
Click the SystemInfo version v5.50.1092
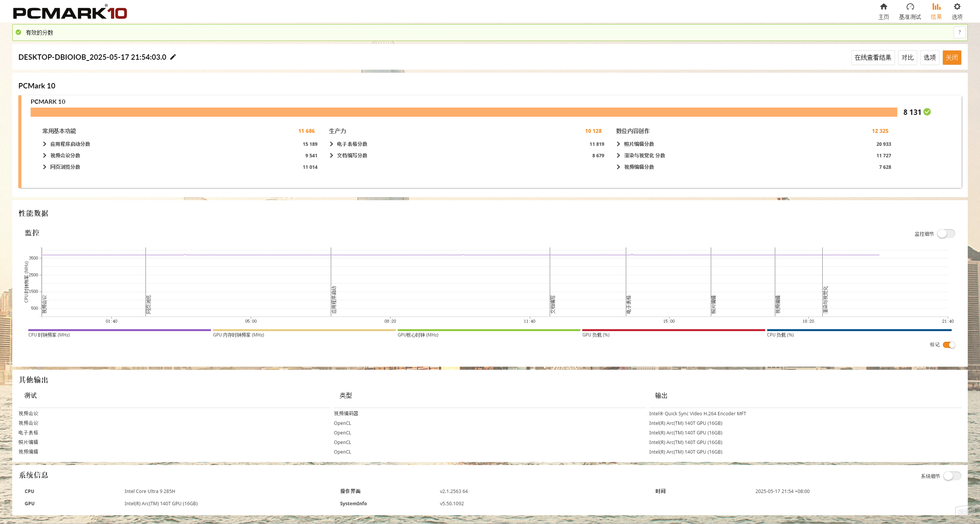coord(452,503)
